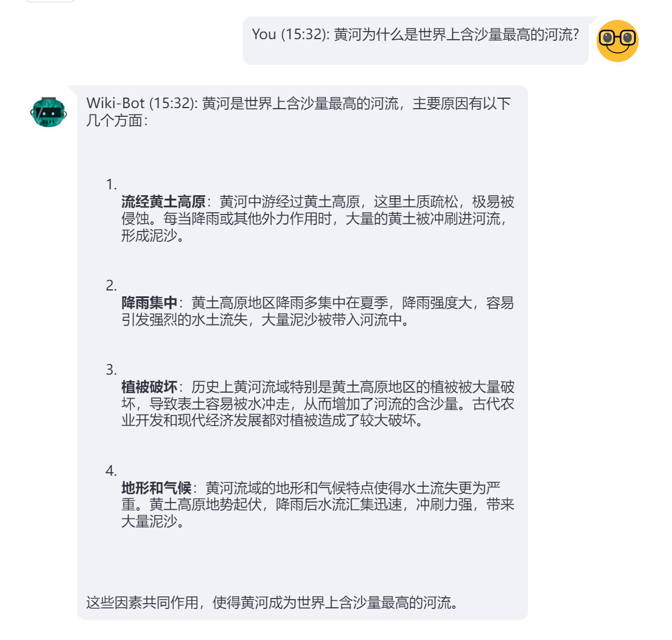Image resolution: width=672 pixels, height=640 pixels.
Task: Select the bold heading 地形和气候
Action: coord(156,487)
